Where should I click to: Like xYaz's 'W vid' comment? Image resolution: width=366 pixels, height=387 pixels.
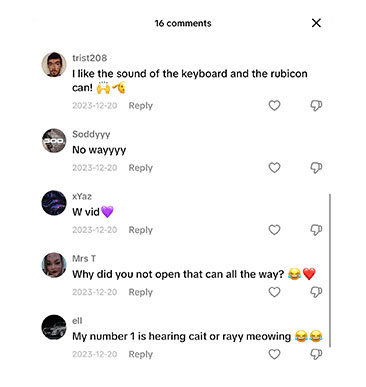click(274, 230)
